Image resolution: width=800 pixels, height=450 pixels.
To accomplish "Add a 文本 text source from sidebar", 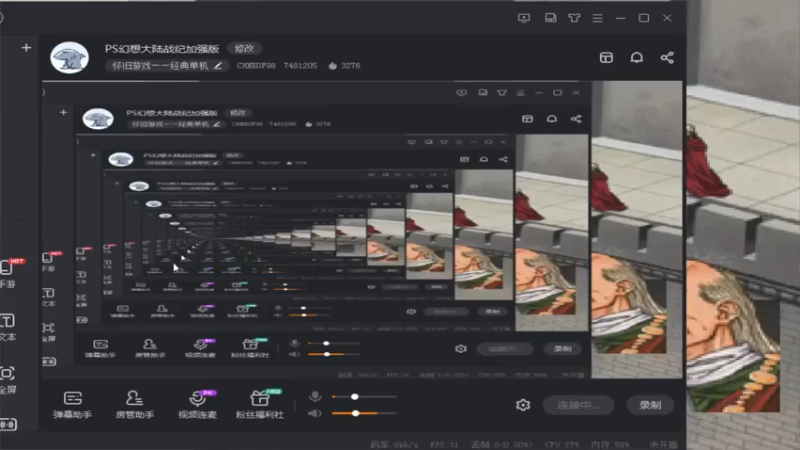I will tap(8, 327).
